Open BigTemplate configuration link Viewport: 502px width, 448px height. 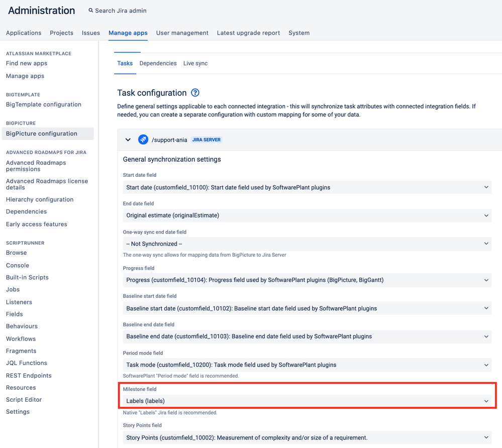[44, 104]
